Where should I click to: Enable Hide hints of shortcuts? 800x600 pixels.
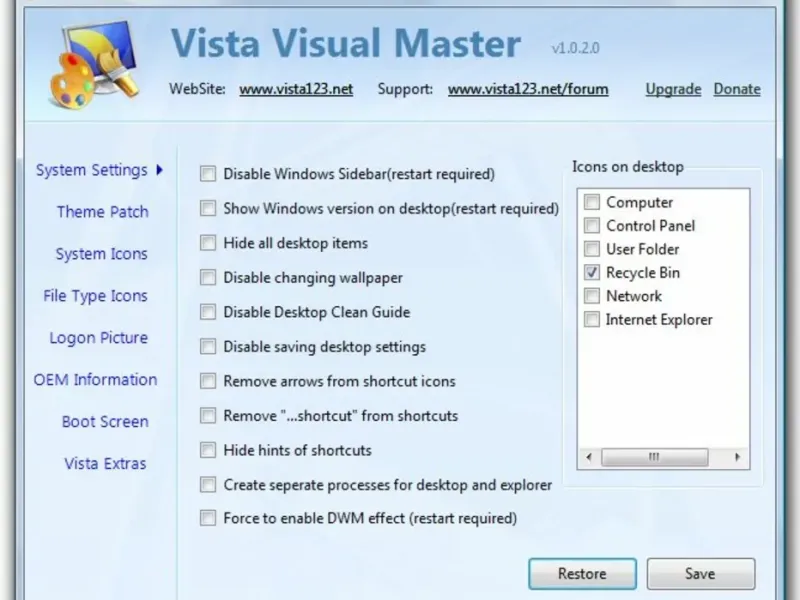(208, 450)
